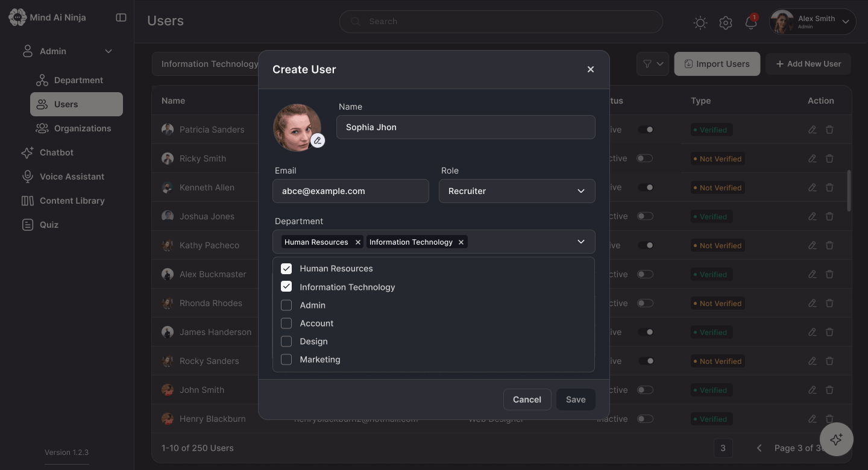Image resolution: width=868 pixels, height=470 pixels.
Task: Collapse the sidebar panel toggle icon
Action: [121, 17]
